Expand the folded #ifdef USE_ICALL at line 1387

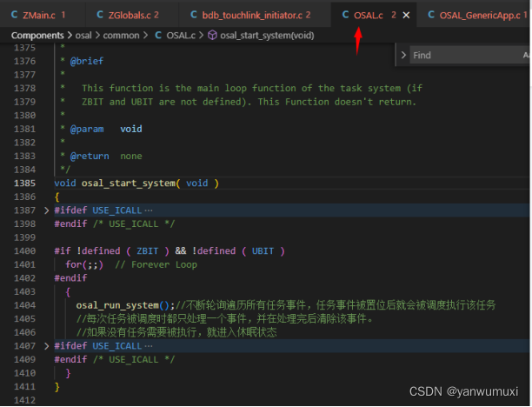[46, 210]
